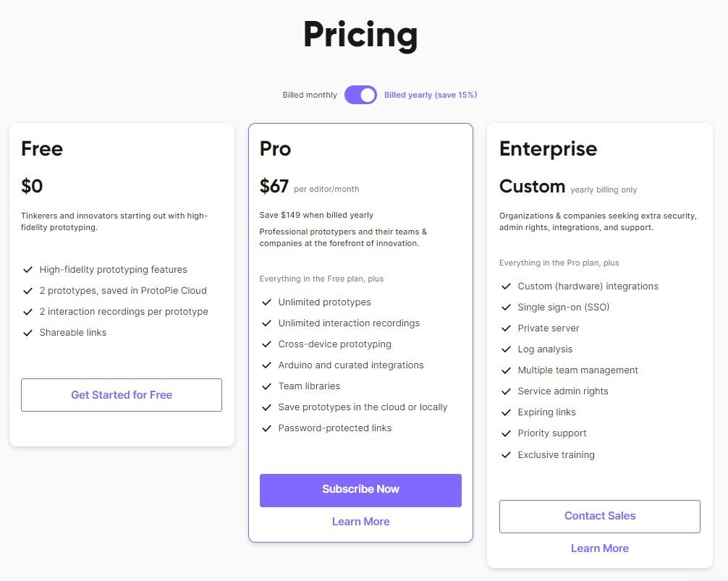Toggle the monthly/yearly billing switch
728x581 pixels.
360,95
